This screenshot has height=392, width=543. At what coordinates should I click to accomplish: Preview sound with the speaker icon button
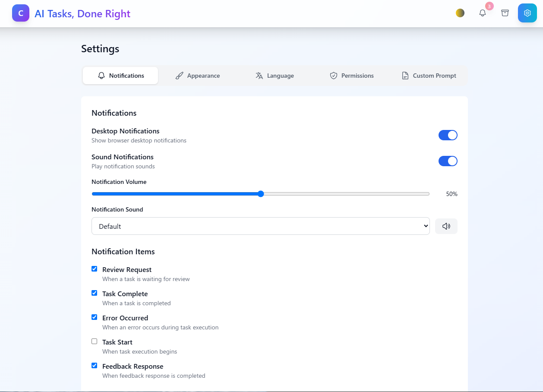(x=446, y=226)
